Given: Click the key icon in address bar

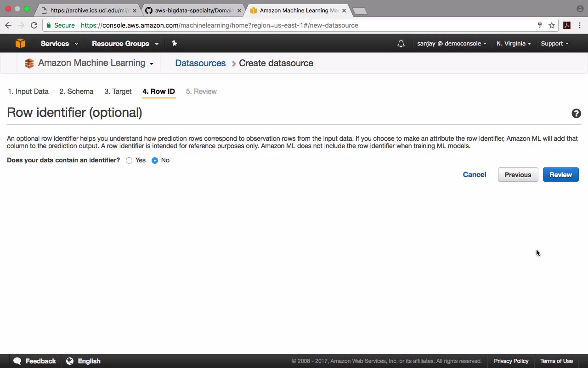Looking at the screenshot, I should 540,25.
